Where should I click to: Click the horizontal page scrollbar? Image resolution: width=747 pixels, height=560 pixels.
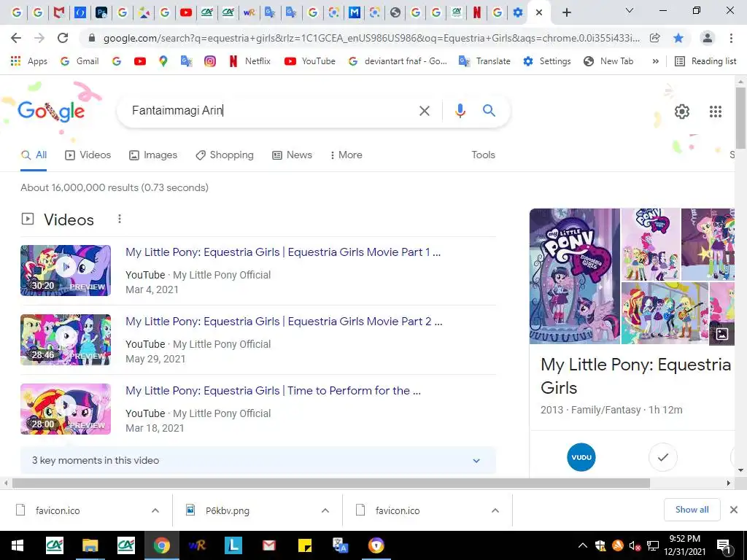(331, 483)
